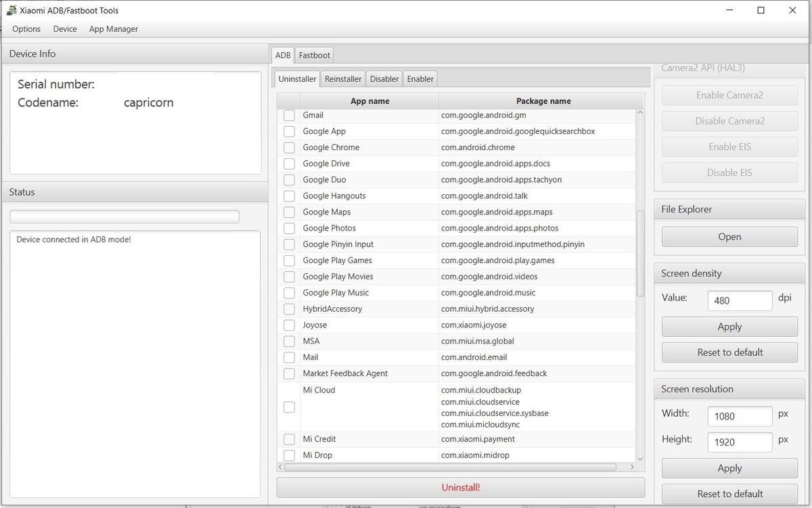Image resolution: width=812 pixels, height=508 pixels.
Task: Click the 'Device connected in ADB mode!' log text
Action: click(73, 239)
